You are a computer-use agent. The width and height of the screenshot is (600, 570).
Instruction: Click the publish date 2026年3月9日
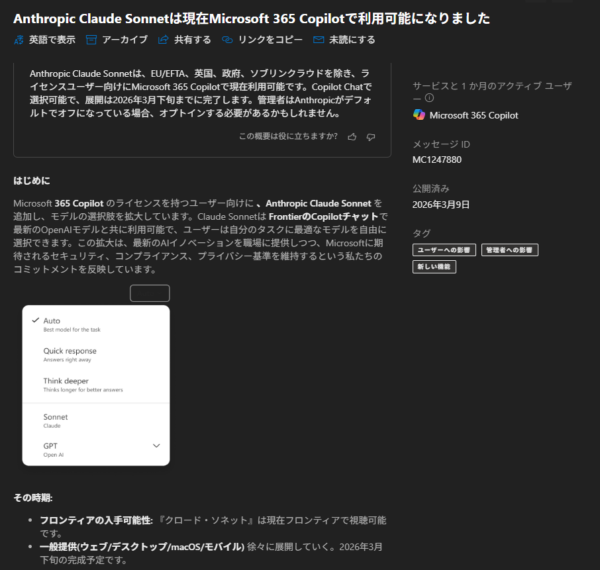click(x=441, y=204)
